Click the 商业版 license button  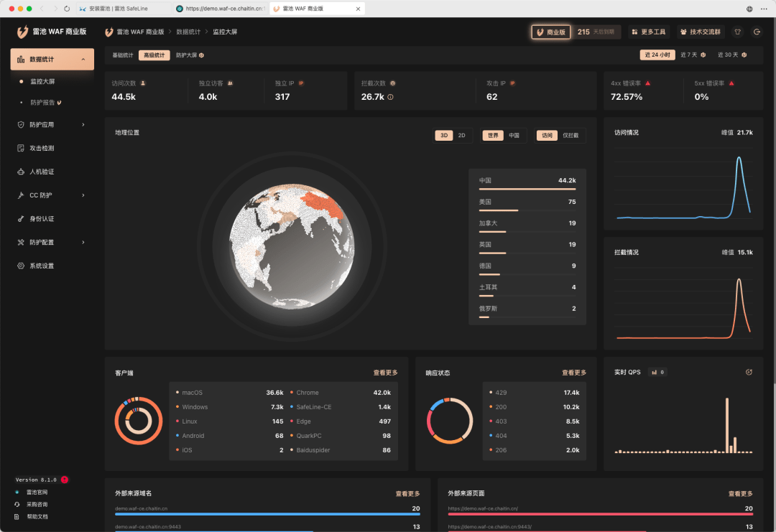[551, 32]
